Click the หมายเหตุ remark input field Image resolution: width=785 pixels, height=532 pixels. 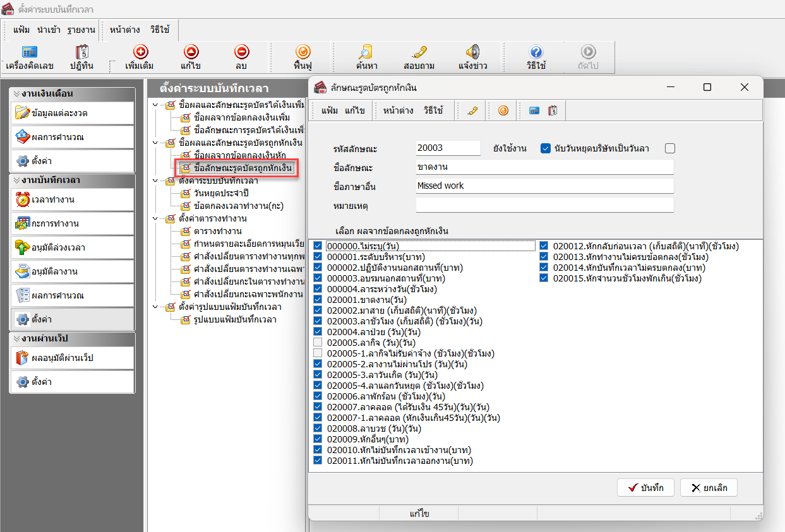click(x=544, y=205)
